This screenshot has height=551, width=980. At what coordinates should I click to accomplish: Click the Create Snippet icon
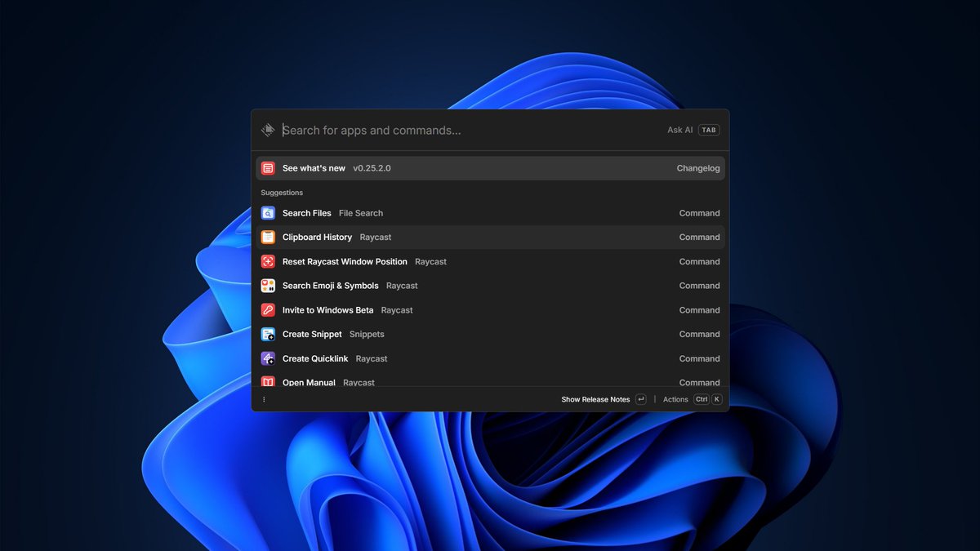tap(268, 334)
